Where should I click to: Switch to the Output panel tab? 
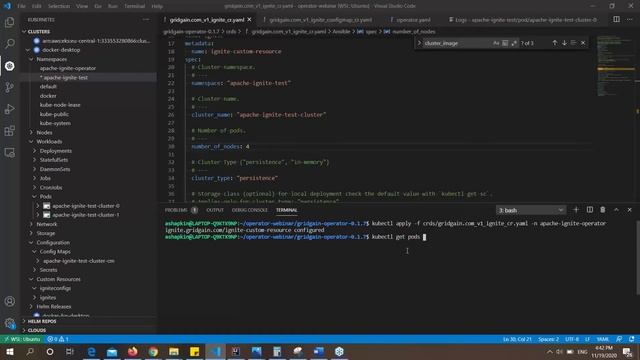215,210
